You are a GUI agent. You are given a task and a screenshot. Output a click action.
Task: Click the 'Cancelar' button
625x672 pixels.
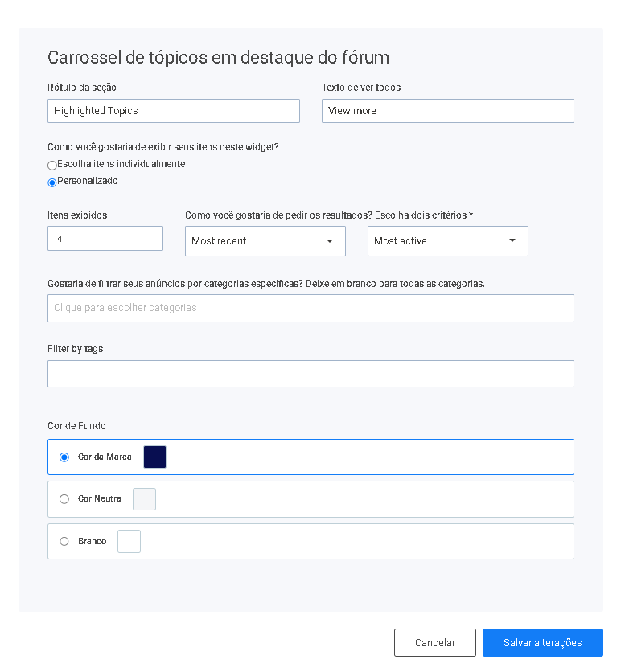pos(435,643)
